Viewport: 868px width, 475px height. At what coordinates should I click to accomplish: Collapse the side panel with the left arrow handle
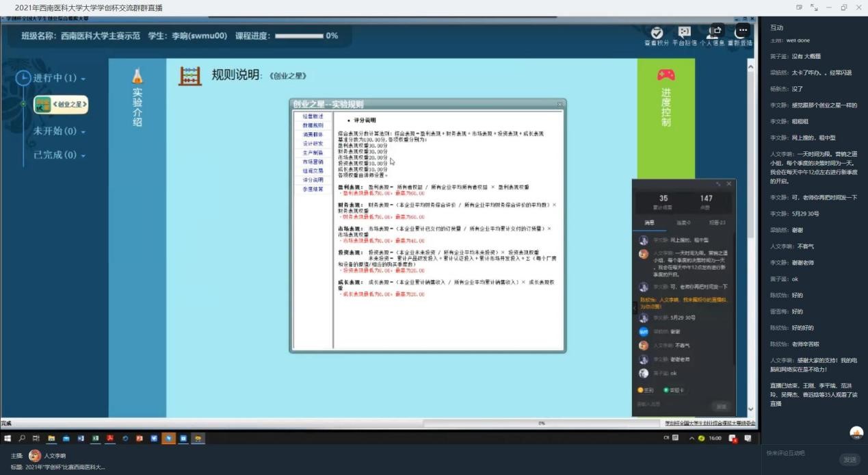(x=635, y=308)
